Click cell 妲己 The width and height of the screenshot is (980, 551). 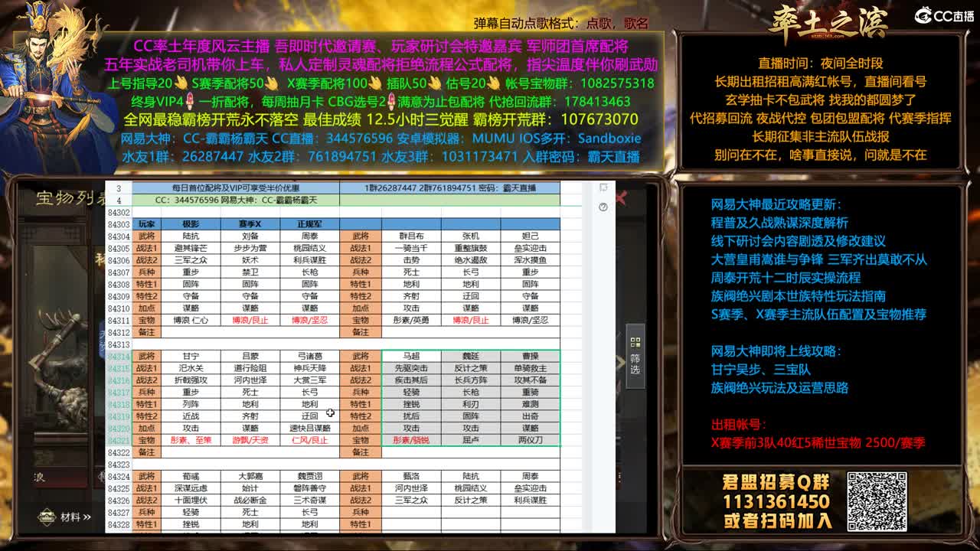[531, 236]
